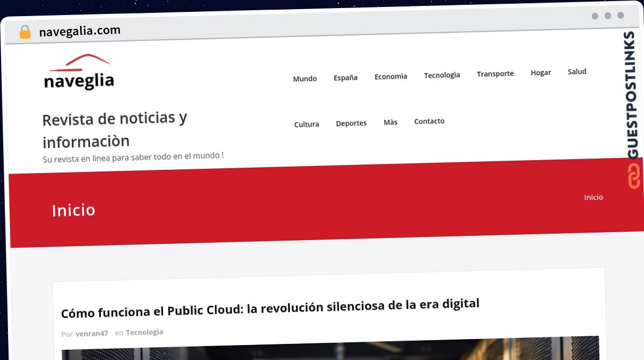Viewport: 644px width, 360px height.
Task: Click the naveglia logo
Action: [79, 72]
